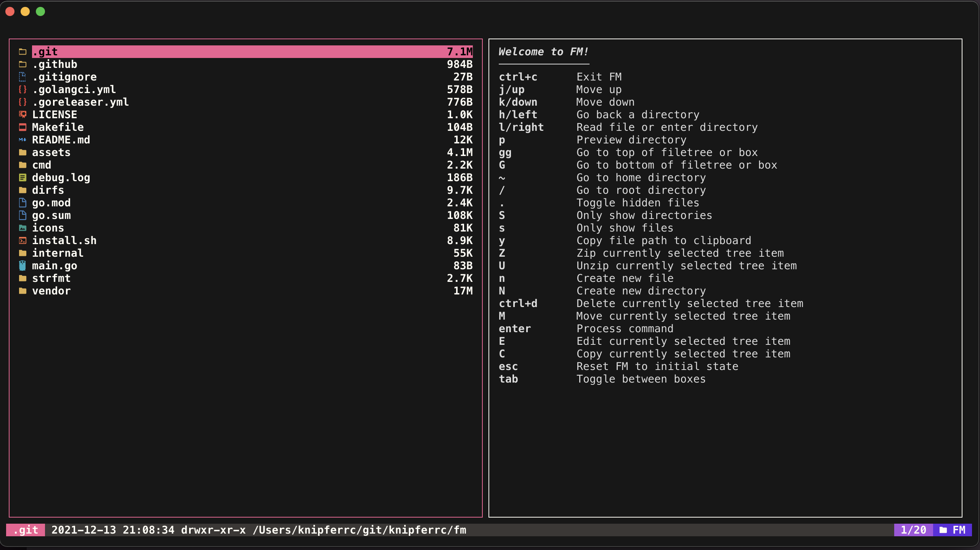The image size is (980, 550).
Task: Click the folder icon in the FM status badge
Action: (x=943, y=530)
